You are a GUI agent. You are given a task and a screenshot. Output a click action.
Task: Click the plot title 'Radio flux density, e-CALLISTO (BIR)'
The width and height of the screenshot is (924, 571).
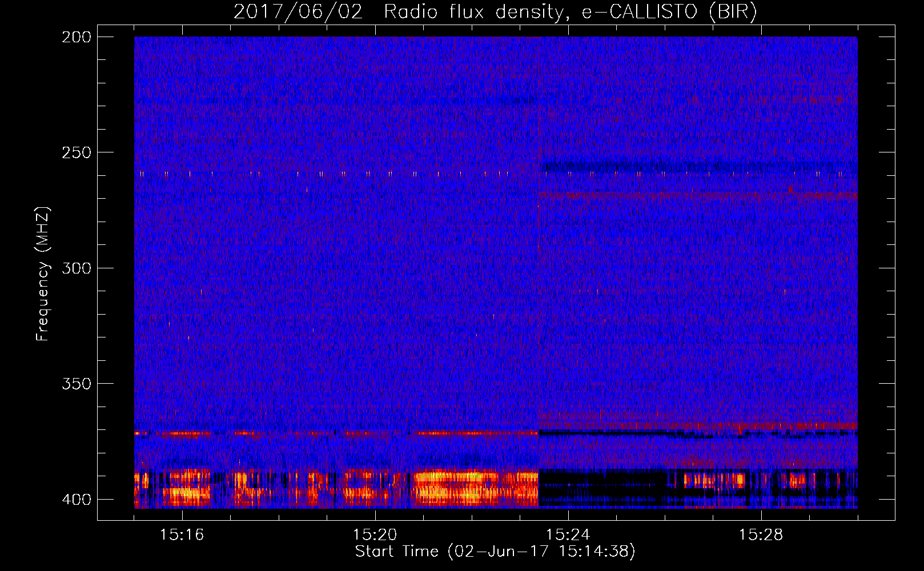[570, 11]
